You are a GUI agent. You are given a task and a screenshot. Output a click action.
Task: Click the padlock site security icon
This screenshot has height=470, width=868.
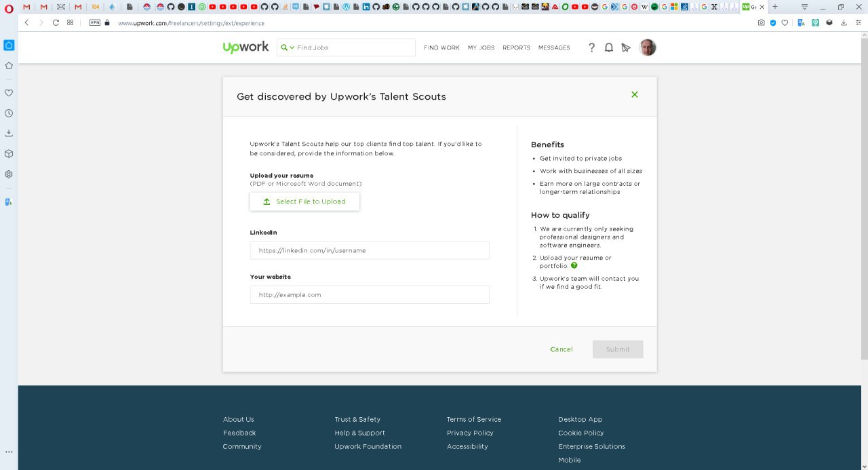pos(107,22)
